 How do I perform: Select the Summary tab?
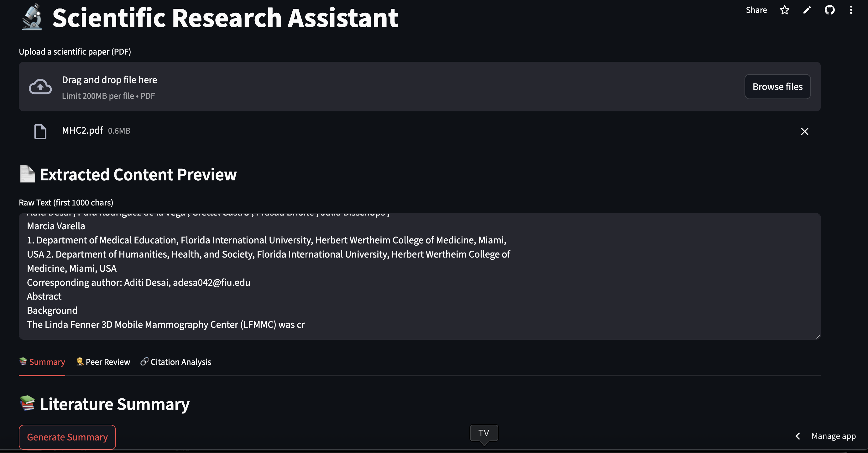[x=42, y=362]
